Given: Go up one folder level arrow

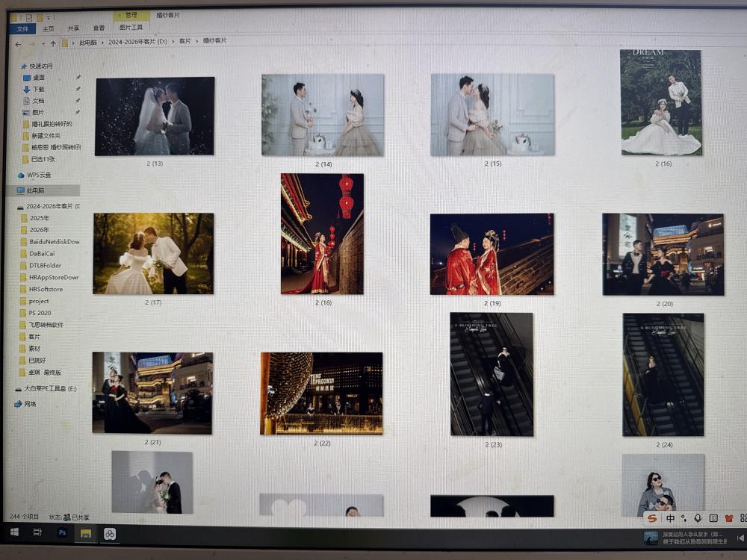Looking at the screenshot, I should coord(53,44).
